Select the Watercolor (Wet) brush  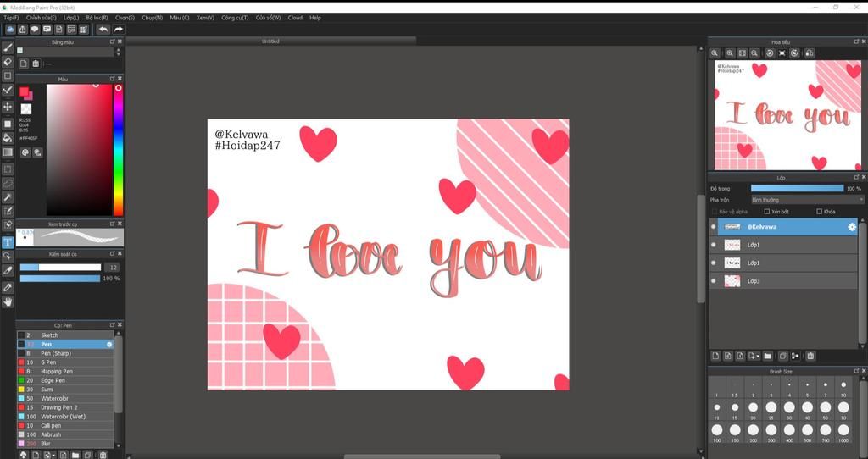[65, 417]
